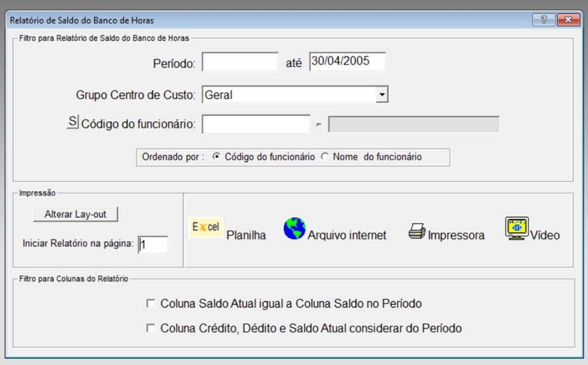The height and width of the screenshot is (365, 588).
Task: Open the Grupo Centro de Custo dropdown arrow
Action: 382,95
